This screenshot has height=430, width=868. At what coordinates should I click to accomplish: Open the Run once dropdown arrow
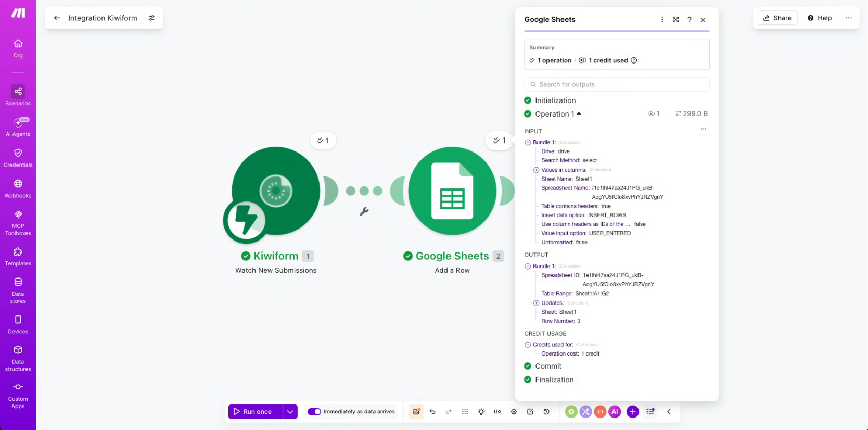(x=290, y=412)
